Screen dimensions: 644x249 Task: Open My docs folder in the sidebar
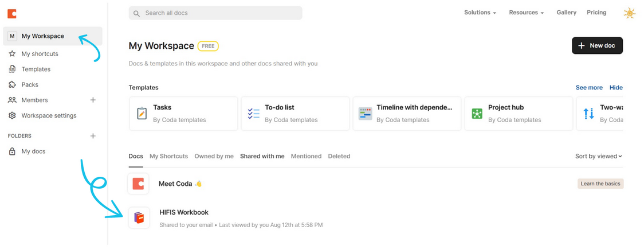(33, 151)
